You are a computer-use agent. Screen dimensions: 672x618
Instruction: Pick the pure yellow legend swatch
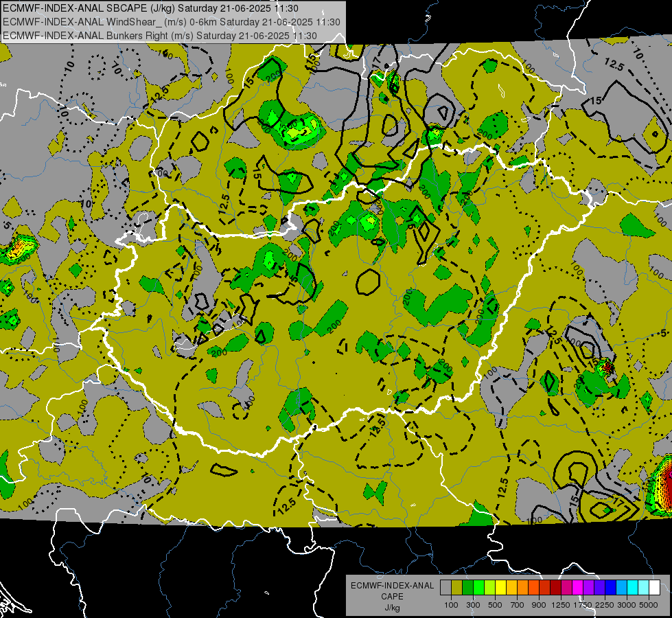click(500, 587)
